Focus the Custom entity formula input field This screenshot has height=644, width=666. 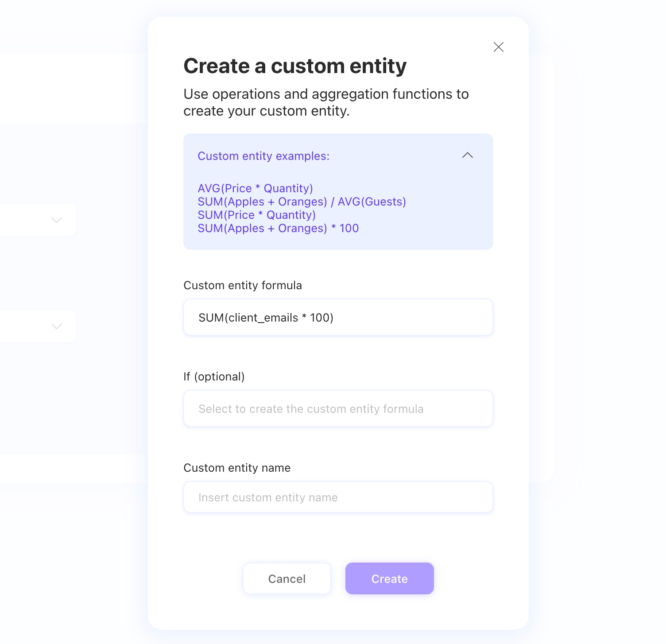pos(338,318)
